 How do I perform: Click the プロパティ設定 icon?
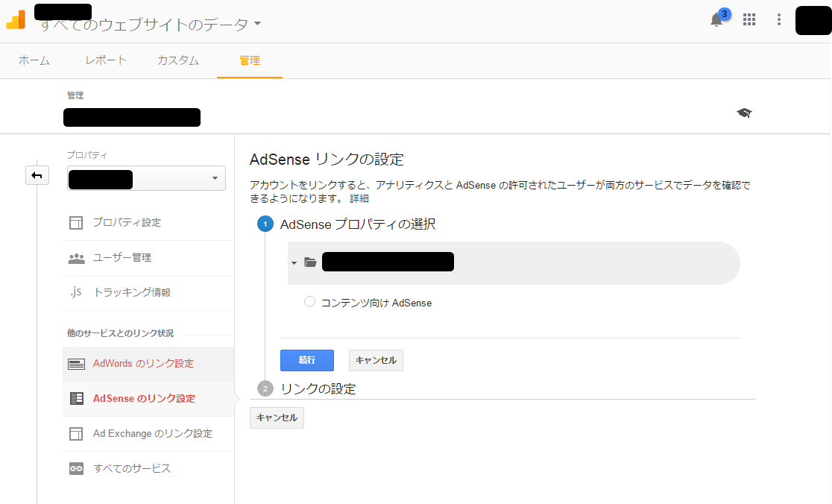[76, 223]
